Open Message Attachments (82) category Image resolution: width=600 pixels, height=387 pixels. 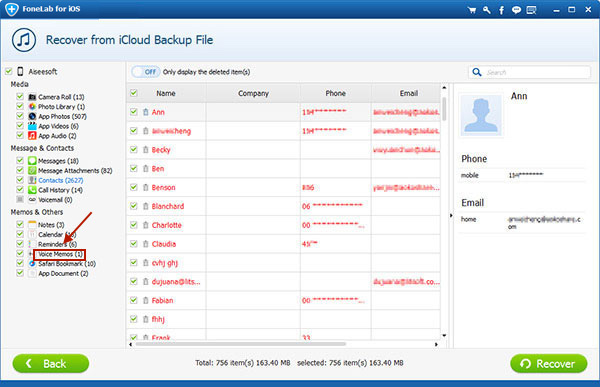click(x=75, y=171)
